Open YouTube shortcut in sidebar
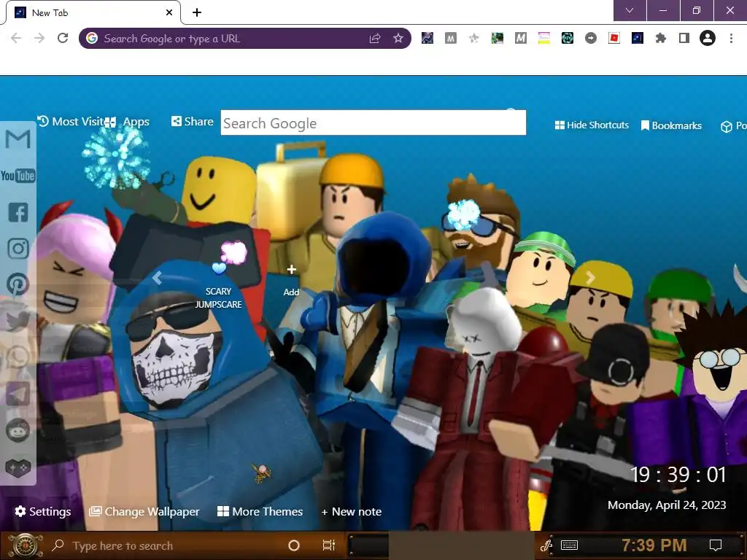The image size is (747, 560). [18, 176]
